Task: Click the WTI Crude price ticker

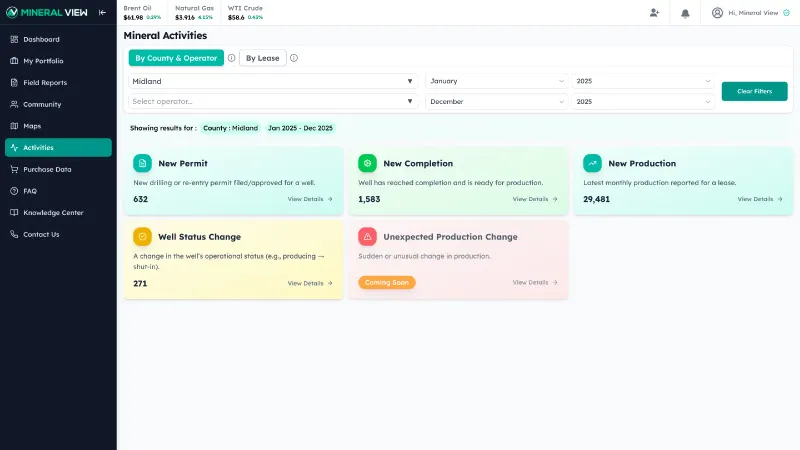Action: click(245, 13)
